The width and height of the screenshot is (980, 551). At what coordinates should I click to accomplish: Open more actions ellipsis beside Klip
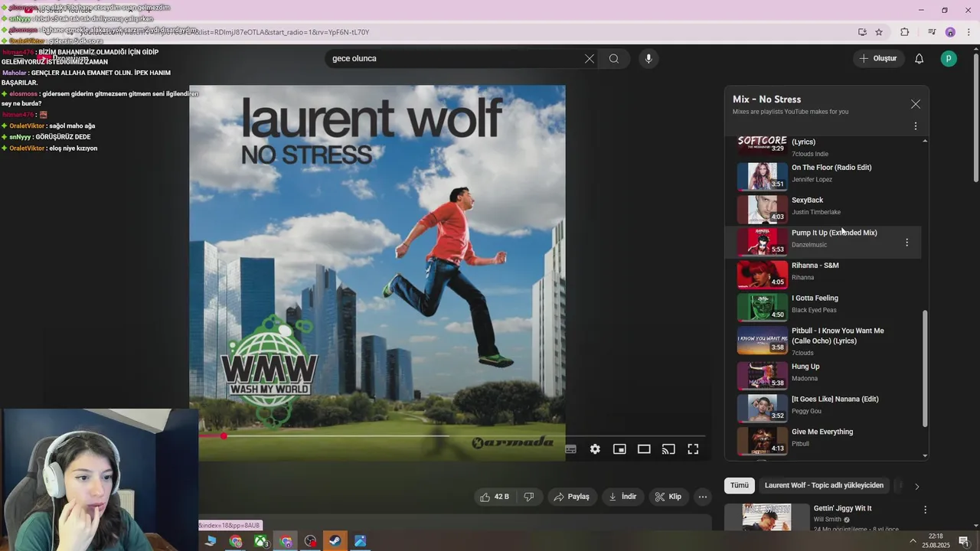[x=703, y=497]
